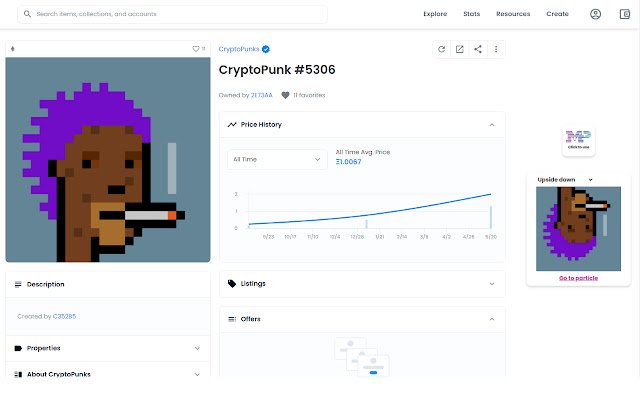Click the refresh metadata icon
This screenshot has width=640, height=400.
point(441,49)
